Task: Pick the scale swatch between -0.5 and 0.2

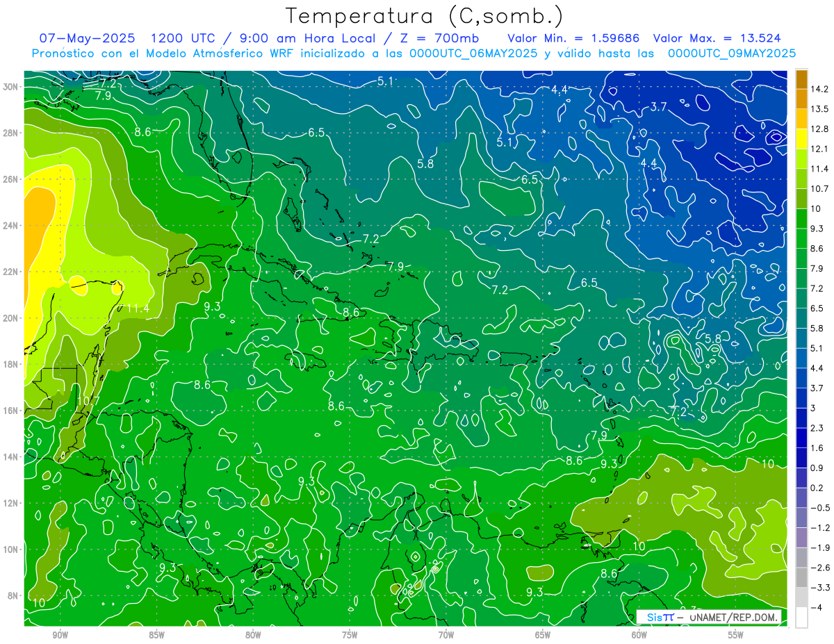Action: click(801, 498)
